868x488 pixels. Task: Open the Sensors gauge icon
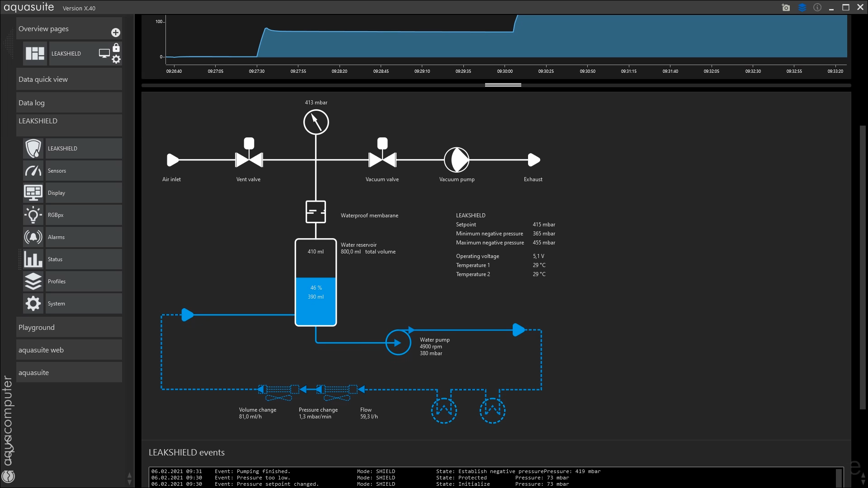point(33,170)
